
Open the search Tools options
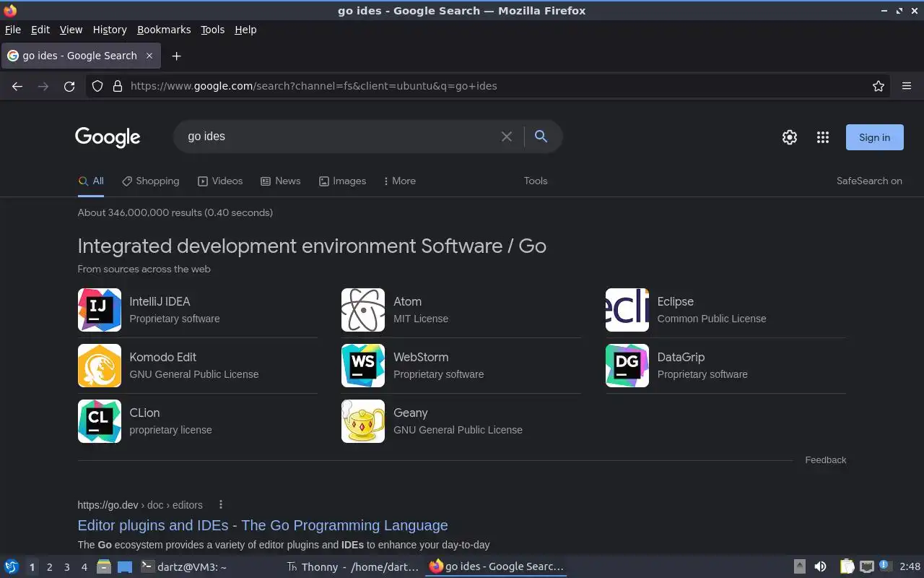(x=536, y=181)
